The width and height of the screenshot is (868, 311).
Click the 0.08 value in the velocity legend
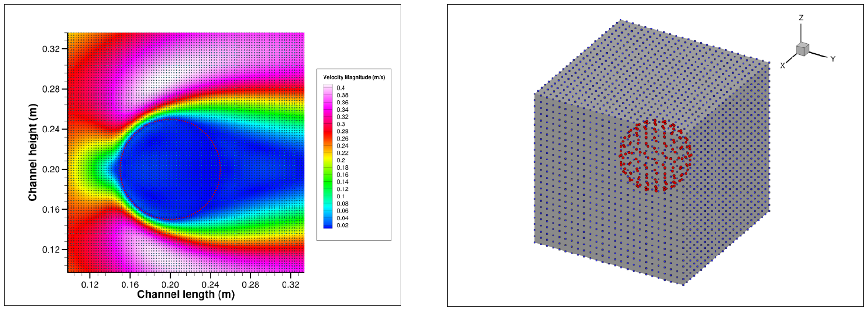point(342,204)
